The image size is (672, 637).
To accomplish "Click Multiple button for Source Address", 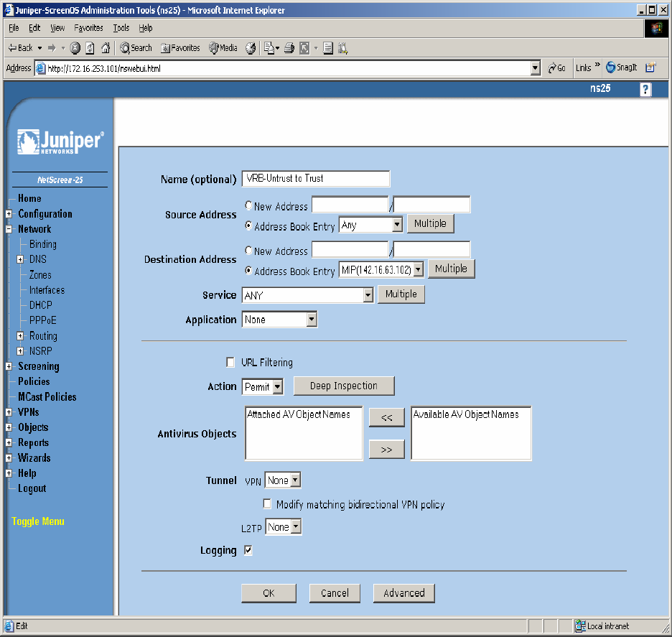I will (x=430, y=224).
